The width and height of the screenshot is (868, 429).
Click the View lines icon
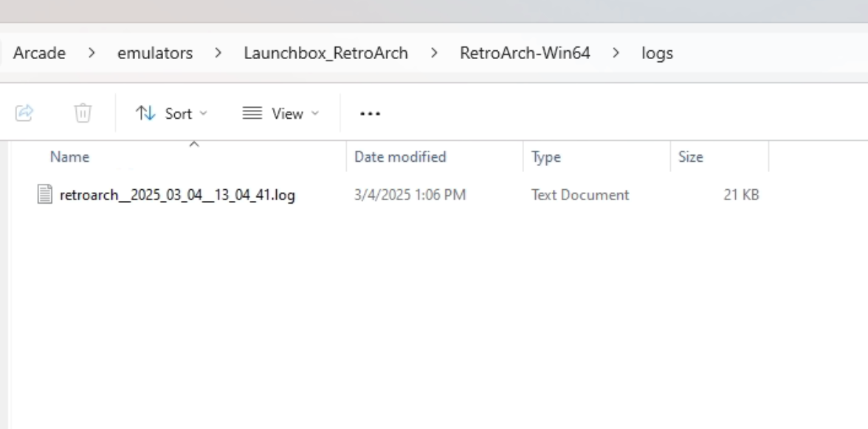click(x=252, y=113)
